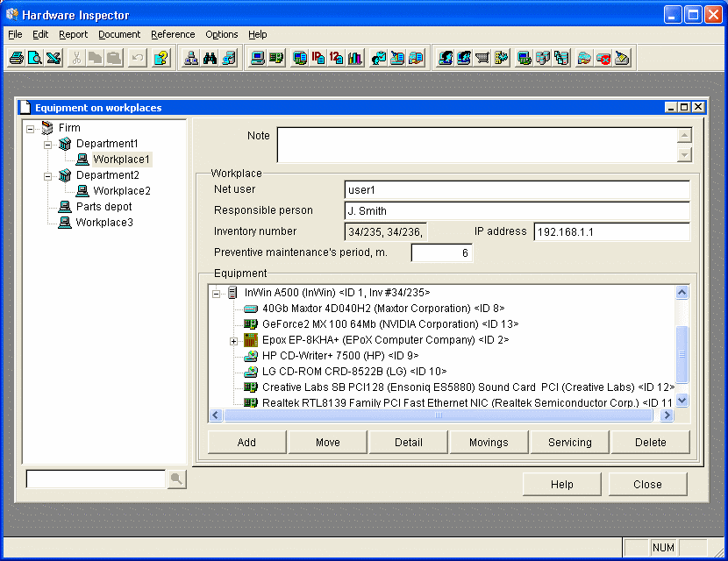Click the magnifier search button below tree

(176, 479)
